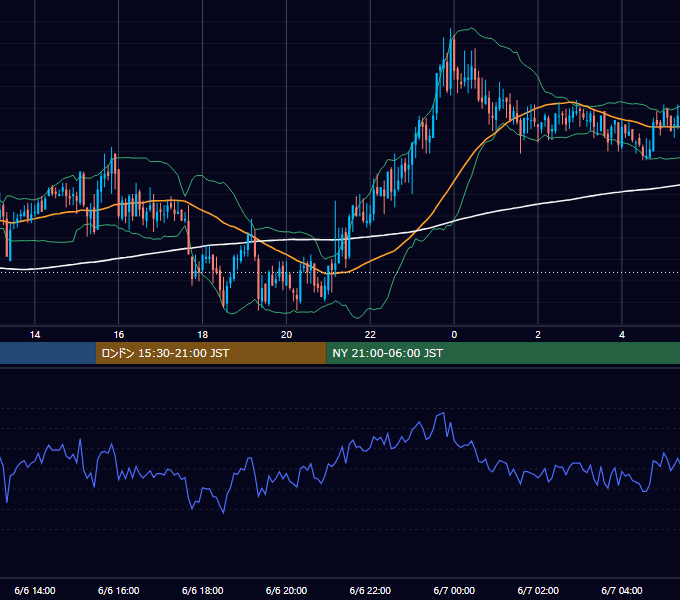Click the oscillator peak near 6/7 00:00
Viewport: 680px width, 600px height.
pos(443,414)
